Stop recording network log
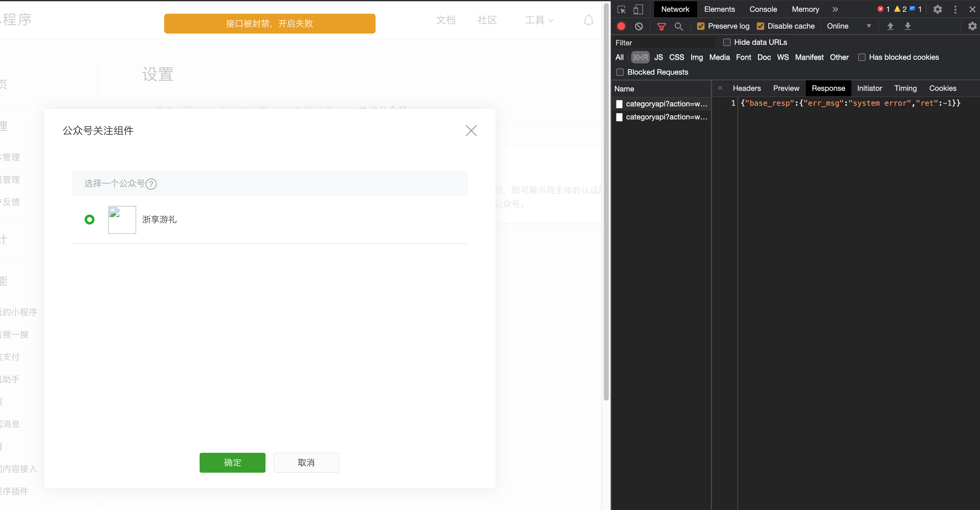 [621, 26]
